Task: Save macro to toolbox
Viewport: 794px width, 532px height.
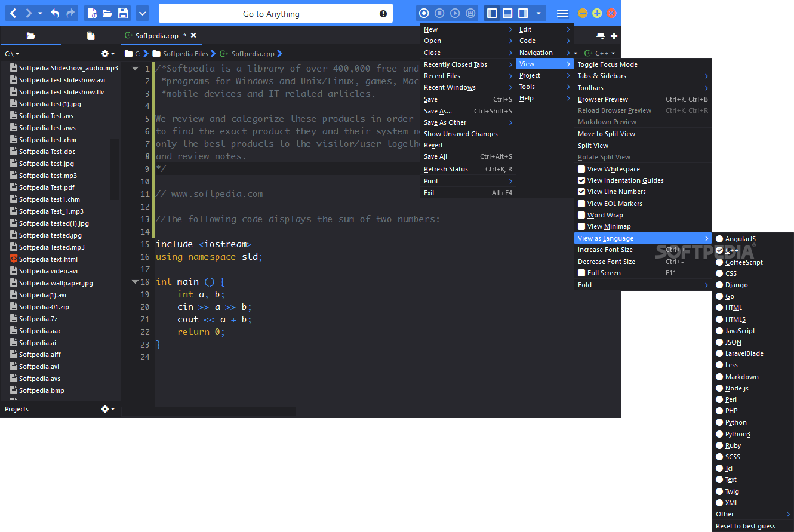Action: point(470,13)
